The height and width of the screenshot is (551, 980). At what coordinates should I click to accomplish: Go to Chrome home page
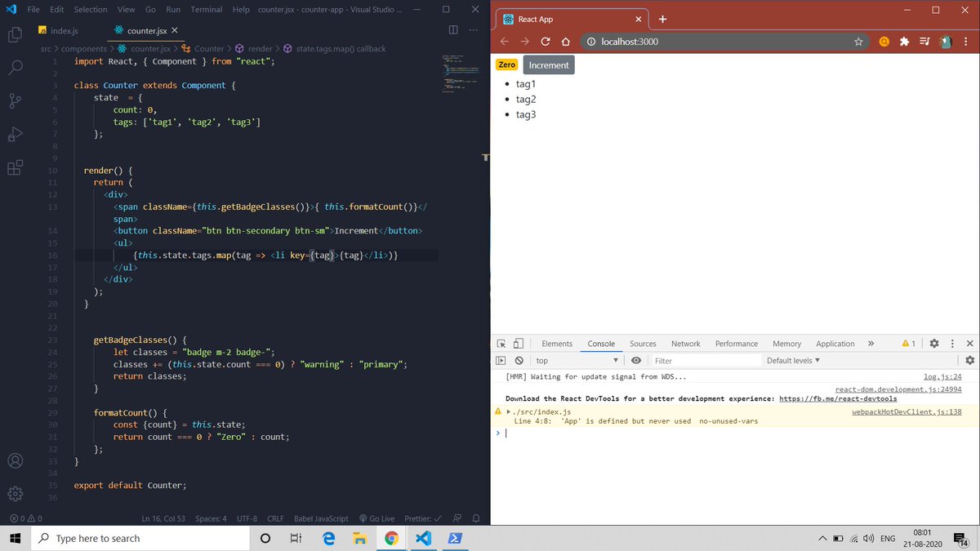pyautogui.click(x=565, y=42)
